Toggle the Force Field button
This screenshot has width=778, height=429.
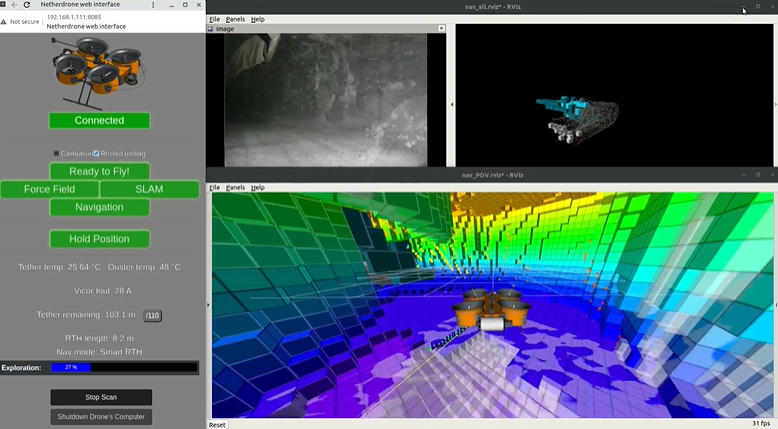tap(49, 189)
